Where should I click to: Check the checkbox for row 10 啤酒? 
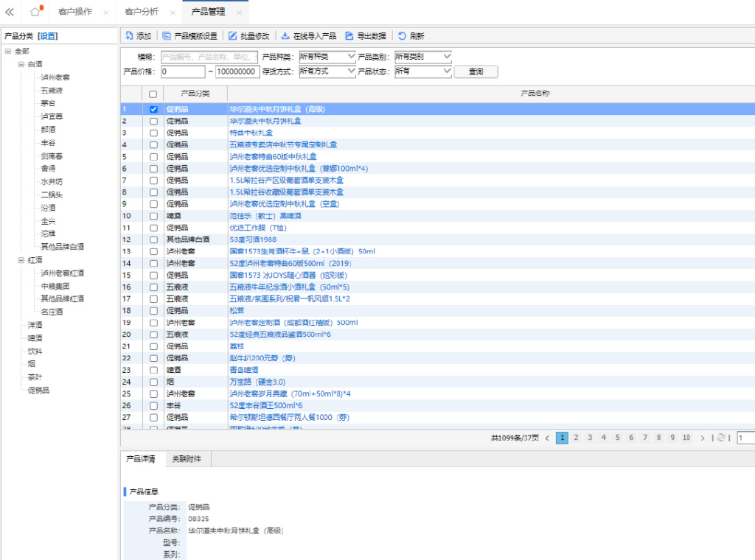(153, 216)
